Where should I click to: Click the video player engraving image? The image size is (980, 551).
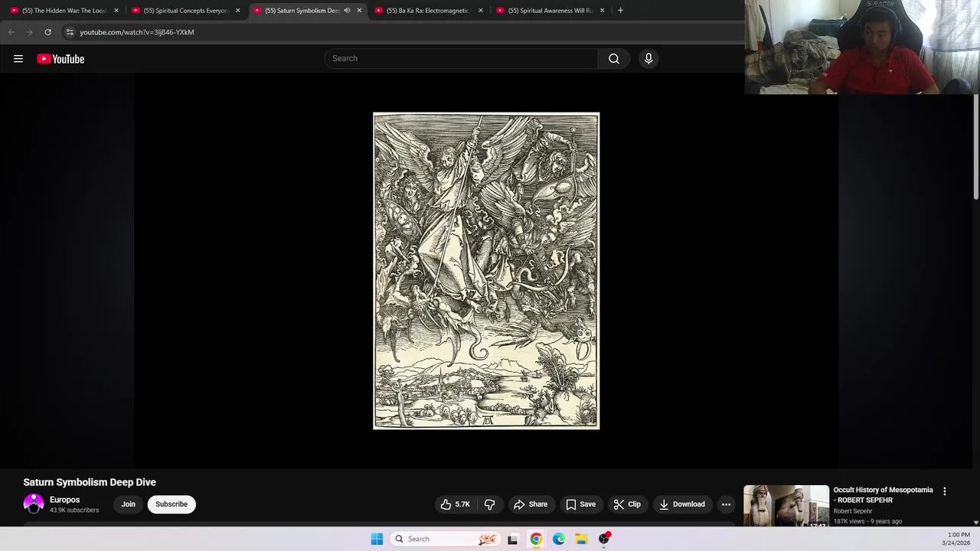click(486, 271)
